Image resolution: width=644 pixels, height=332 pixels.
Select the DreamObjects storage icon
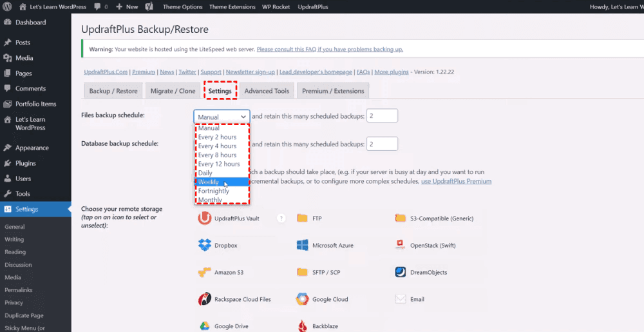click(x=401, y=272)
